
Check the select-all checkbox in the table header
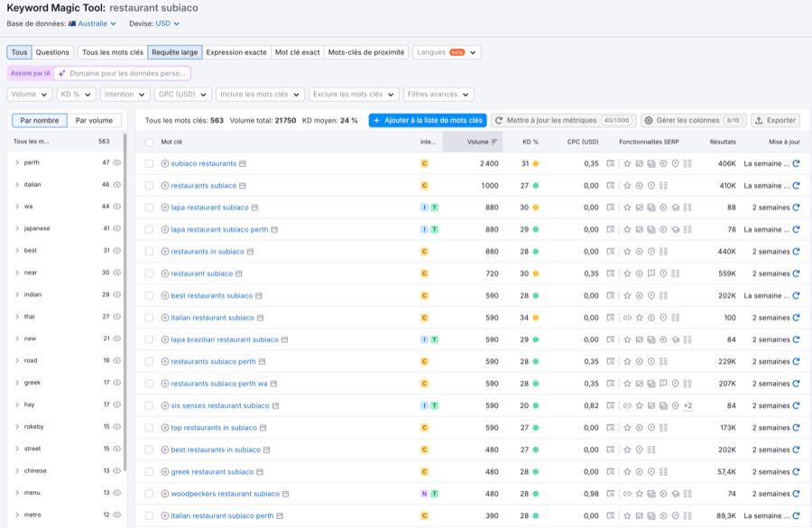(149, 142)
